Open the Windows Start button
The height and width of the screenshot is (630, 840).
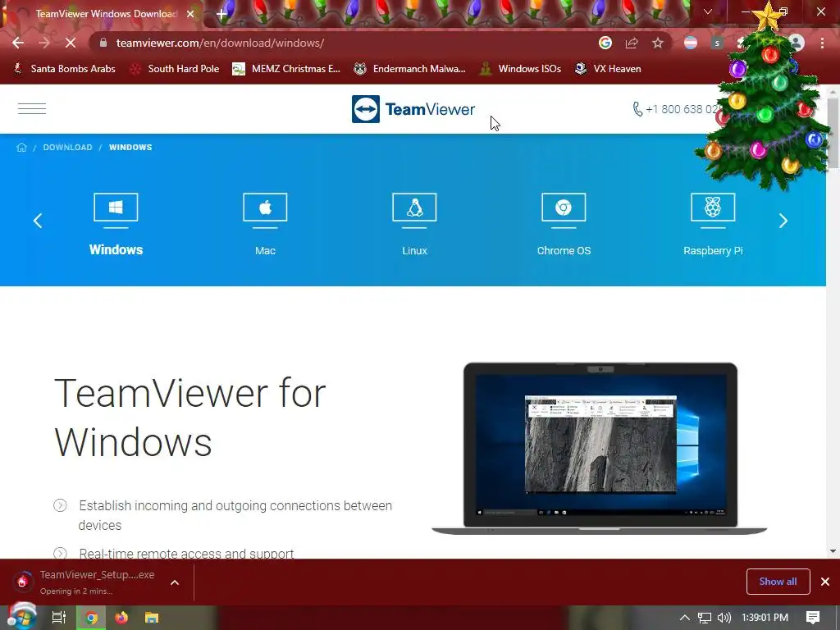point(21,617)
